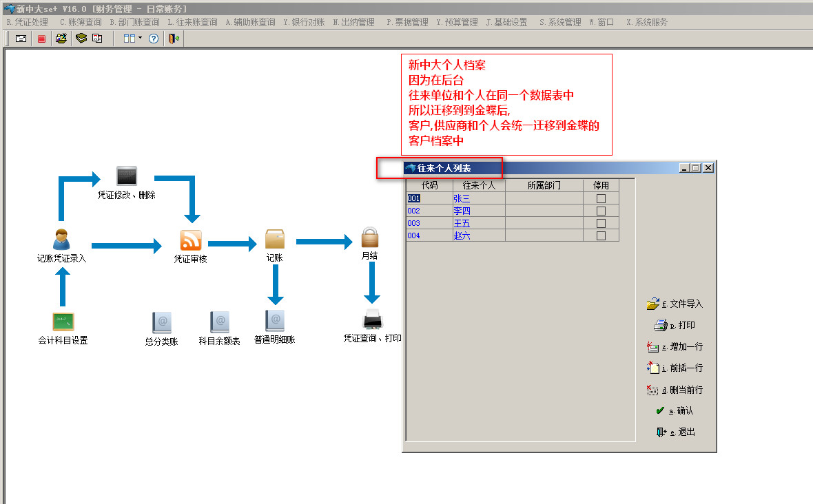Open the S.系统管理 menu
Viewport: 813px width, 504px height.
559,22
